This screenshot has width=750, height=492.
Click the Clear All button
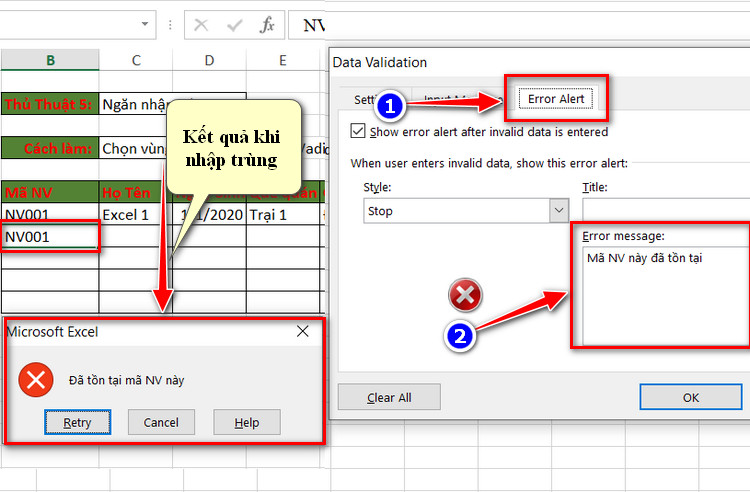[x=389, y=397]
